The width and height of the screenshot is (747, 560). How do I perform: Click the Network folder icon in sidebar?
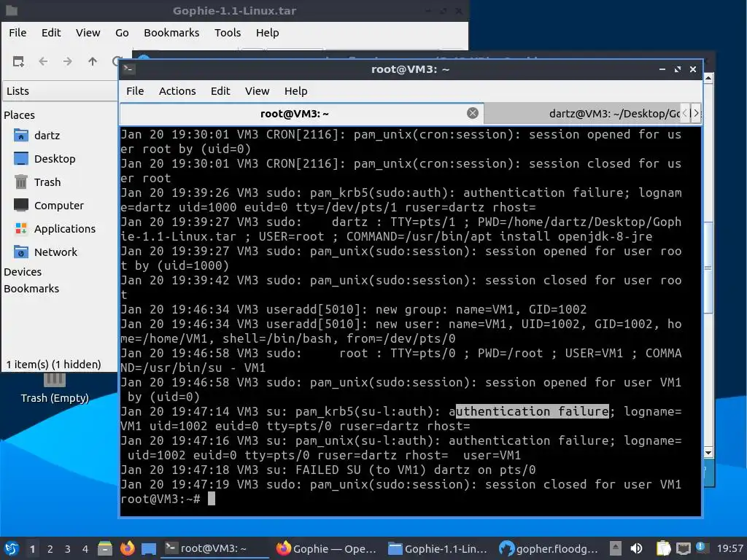(21, 252)
